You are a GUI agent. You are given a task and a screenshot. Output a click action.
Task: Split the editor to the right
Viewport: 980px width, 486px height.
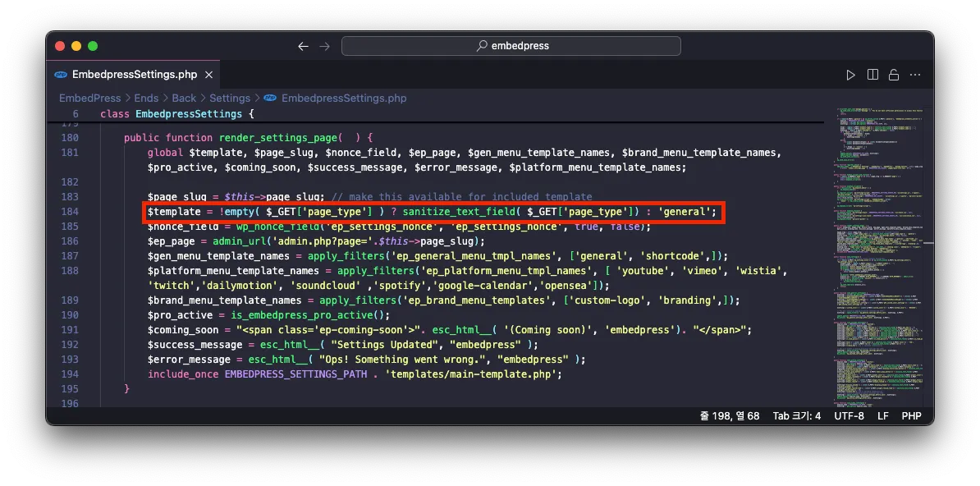(x=872, y=75)
